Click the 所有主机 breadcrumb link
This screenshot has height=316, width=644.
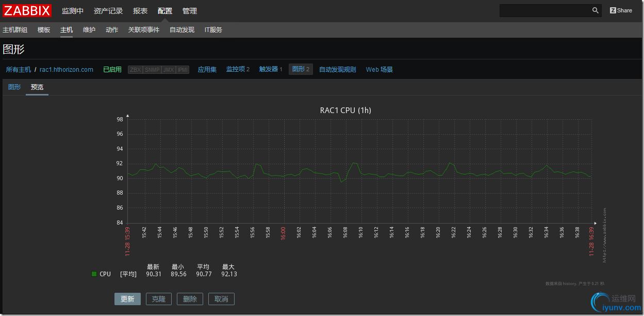point(19,70)
